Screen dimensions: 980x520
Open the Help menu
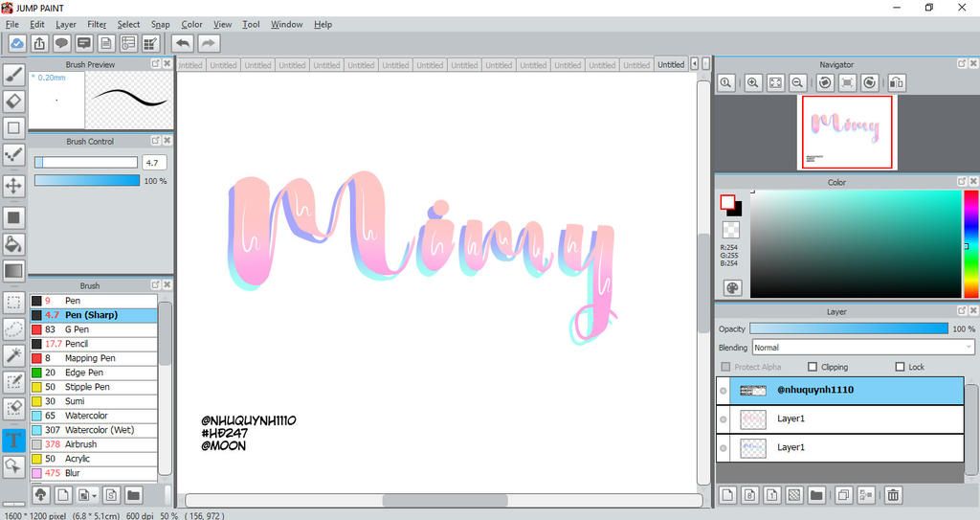point(323,24)
